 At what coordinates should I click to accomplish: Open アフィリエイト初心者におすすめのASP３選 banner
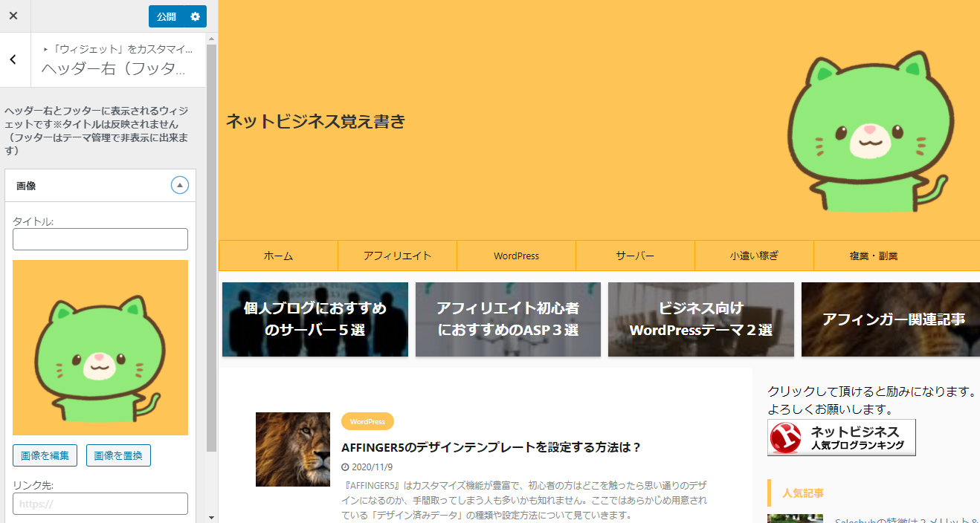(x=508, y=319)
